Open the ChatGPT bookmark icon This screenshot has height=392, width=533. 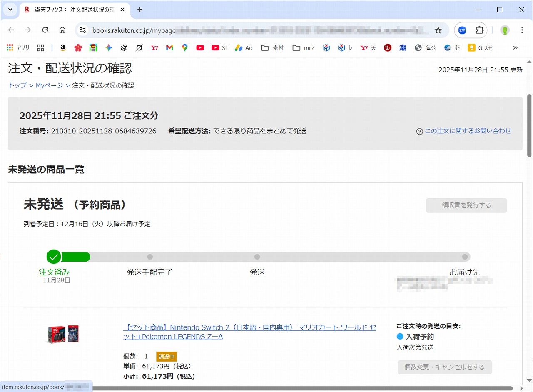tap(124, 48)
